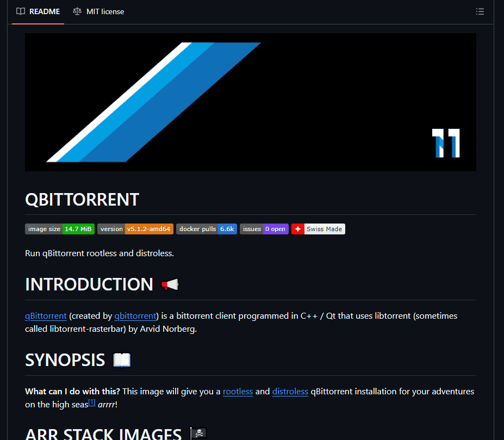Follow the first qBittorrent link in Introduction
This screenshot has width=504, height=440.
pyautogui.click(x=46, y=315)
